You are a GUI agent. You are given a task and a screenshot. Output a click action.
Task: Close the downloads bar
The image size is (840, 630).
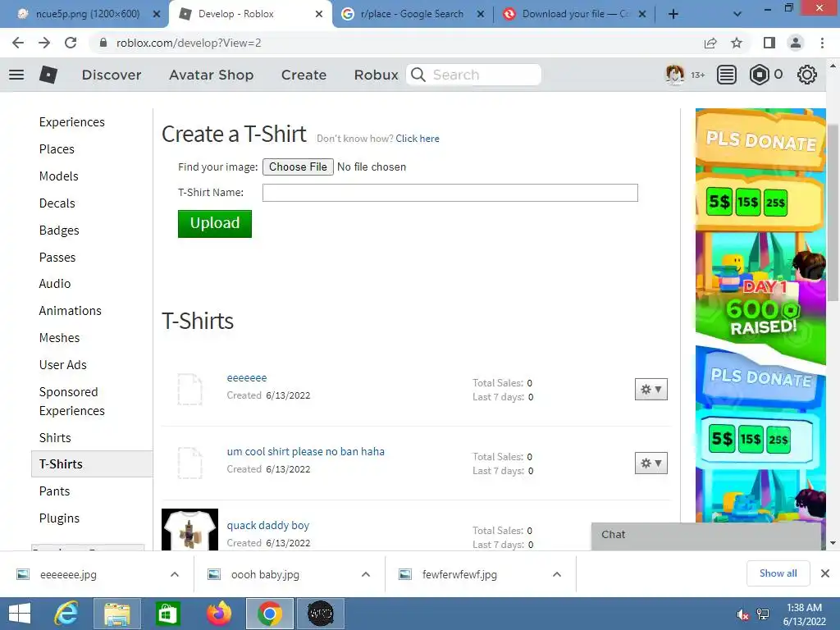(x=825, y=573)
